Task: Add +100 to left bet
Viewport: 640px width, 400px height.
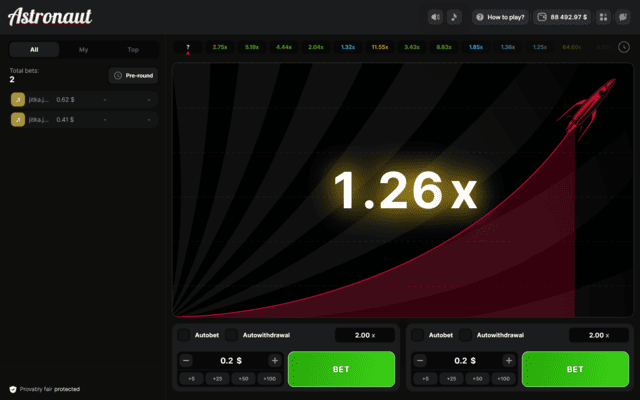Action: coord(269,379)
